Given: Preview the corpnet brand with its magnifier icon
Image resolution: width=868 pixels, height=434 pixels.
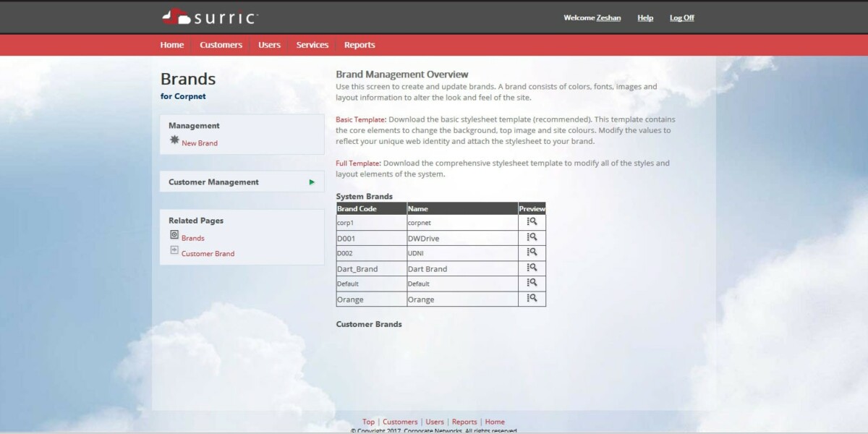Looking at the screenshot, I should (x=532, y=222).
